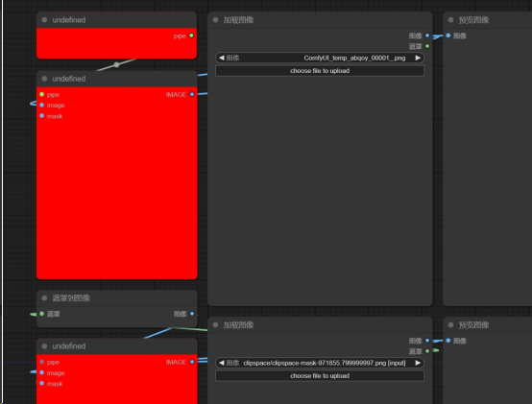Image resolution: width=532 pixels, height=404 pixels.
Task: Click the IMAGE output port on second undefined node
Action: pos(192,94)
